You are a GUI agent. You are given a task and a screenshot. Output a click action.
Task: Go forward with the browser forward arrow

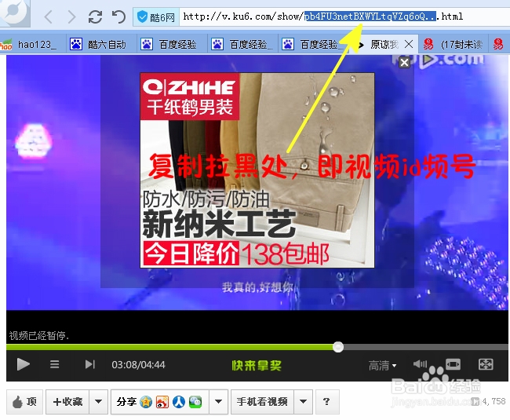coord(71,16)
